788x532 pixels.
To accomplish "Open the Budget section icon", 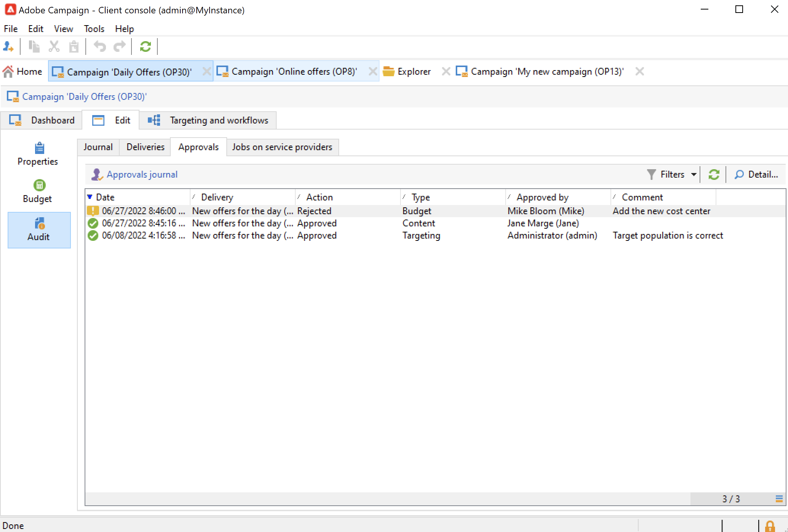I will tap(39, 185).
